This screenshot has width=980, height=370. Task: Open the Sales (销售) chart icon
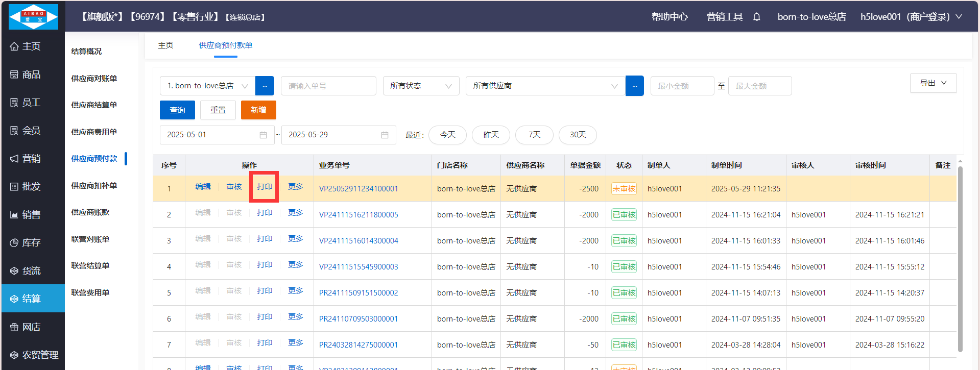click(14, 215)
